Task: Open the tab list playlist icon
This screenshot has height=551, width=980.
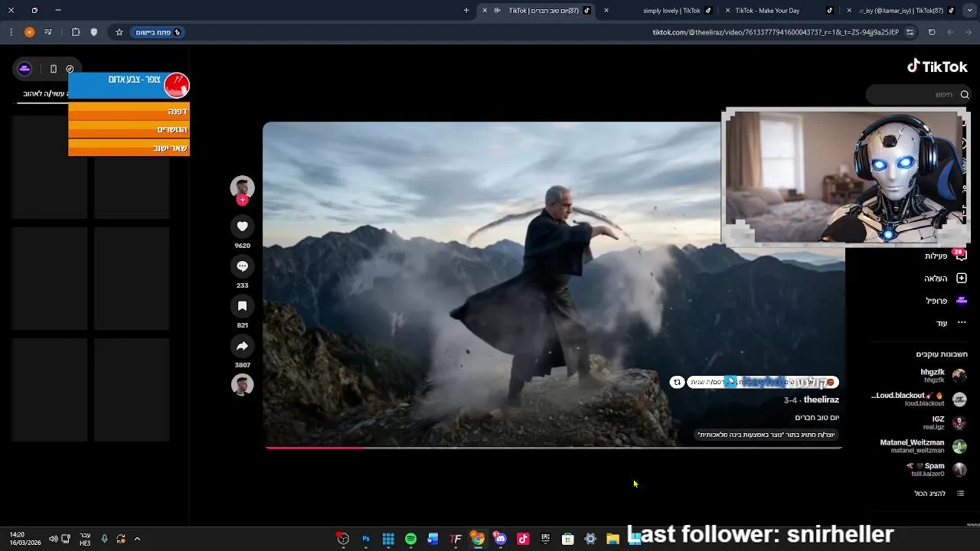Action: tap(48, 32)
